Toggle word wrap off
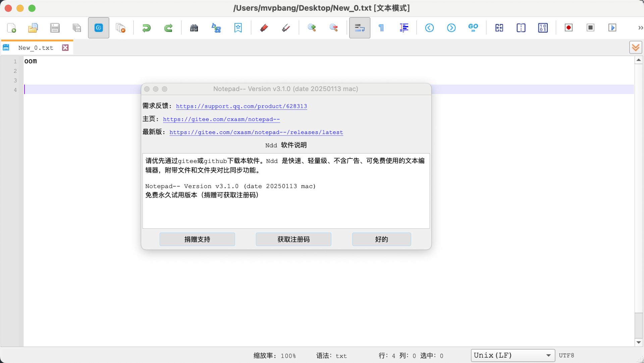Viewport: 644px width, 363px height. [x=359, y=28]
